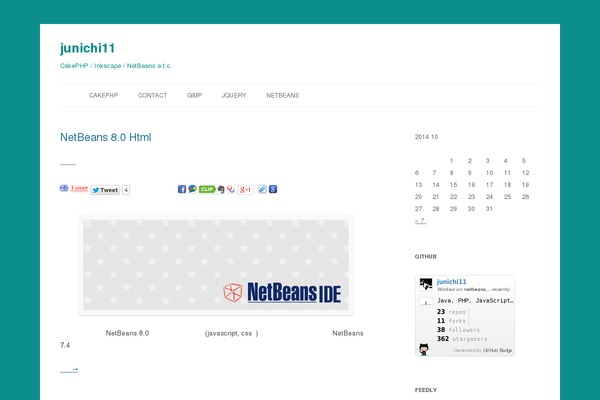This screenshot has height=400, width=600.
Task: Open the CONTACT menu item
Action: (152, 95)
